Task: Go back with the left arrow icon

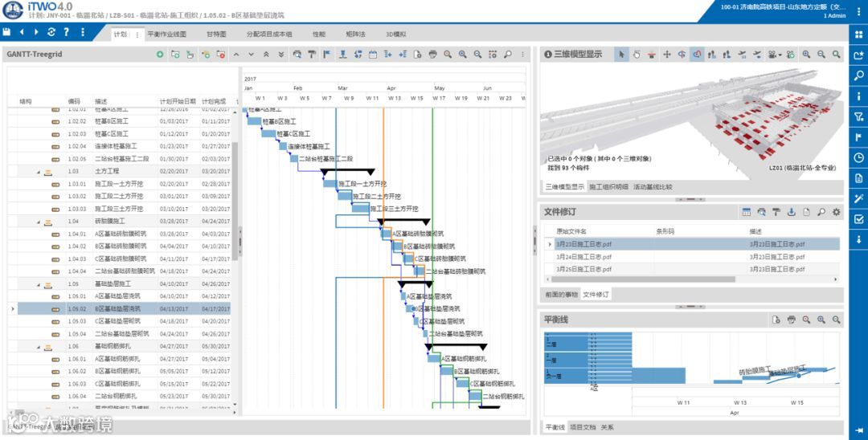Action: coord(22,32)
